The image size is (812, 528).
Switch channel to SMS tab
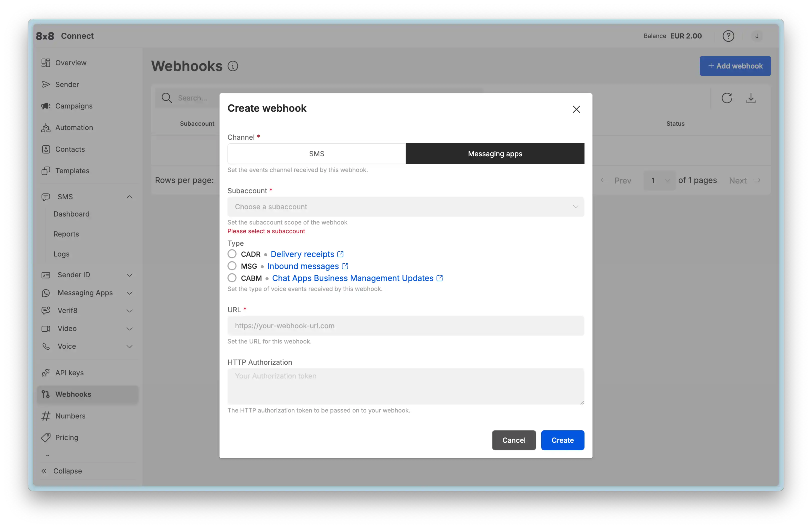[x=316, y=153]
